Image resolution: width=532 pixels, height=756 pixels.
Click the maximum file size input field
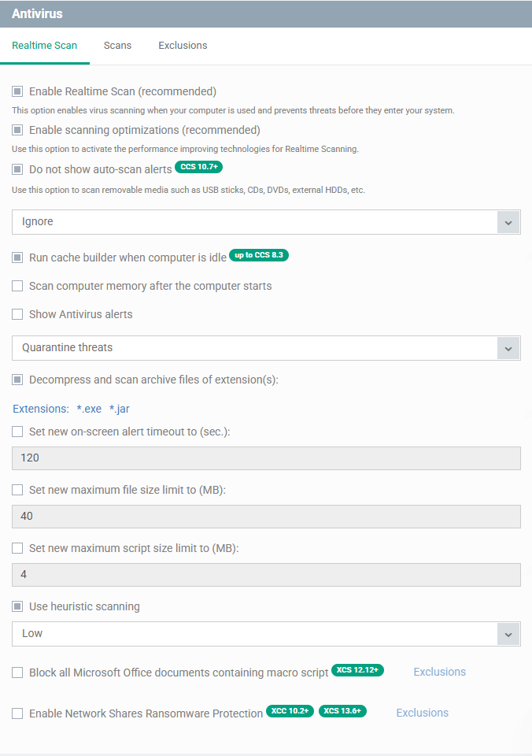(266, 517)
